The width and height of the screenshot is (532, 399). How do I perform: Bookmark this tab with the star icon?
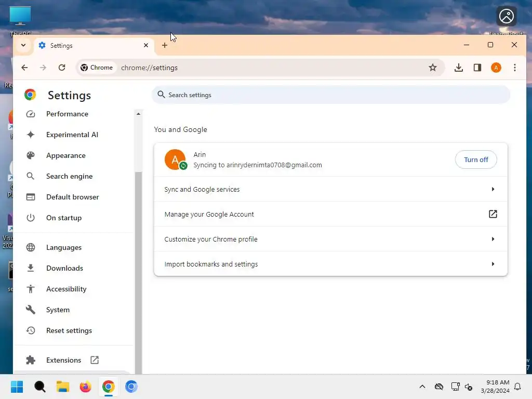[x=432, y=68]
